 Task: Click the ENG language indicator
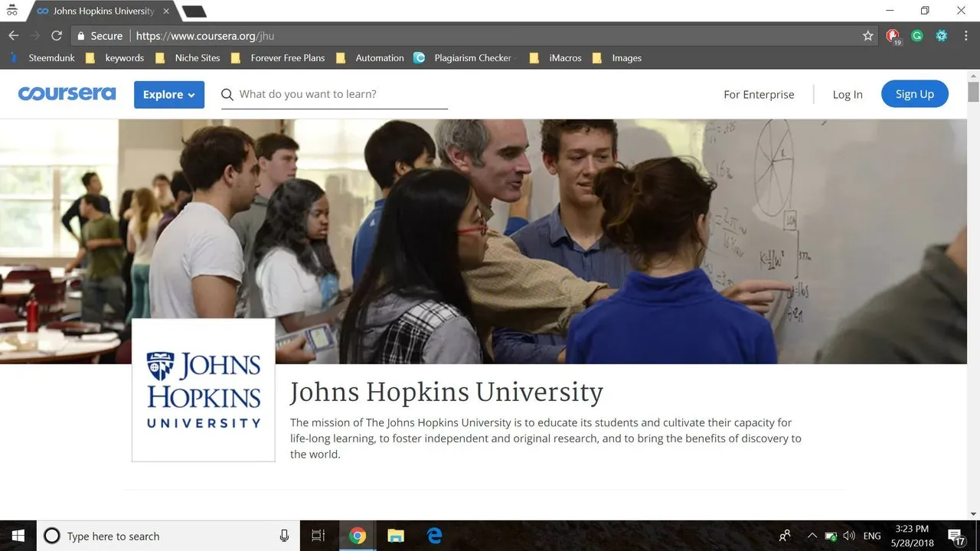872,536
